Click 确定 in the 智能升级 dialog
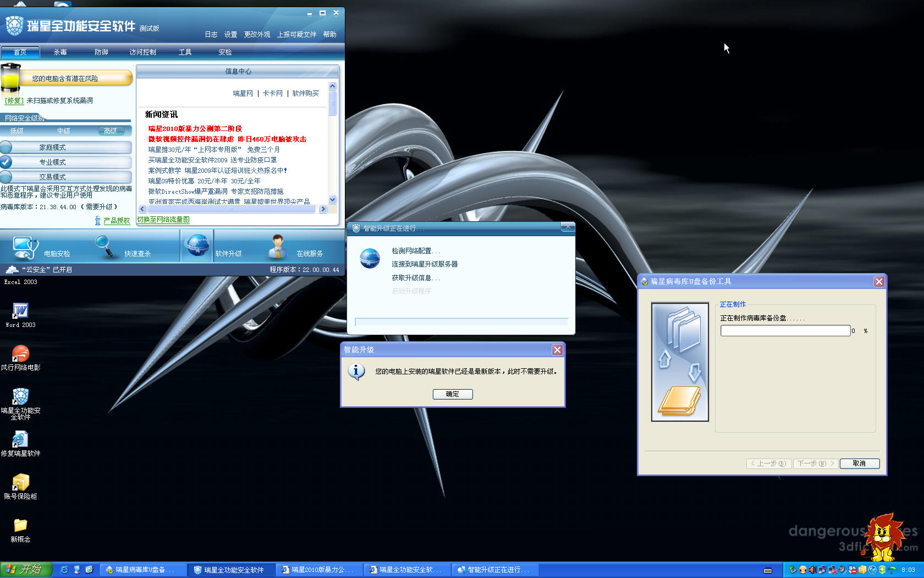 click(452, 394)
